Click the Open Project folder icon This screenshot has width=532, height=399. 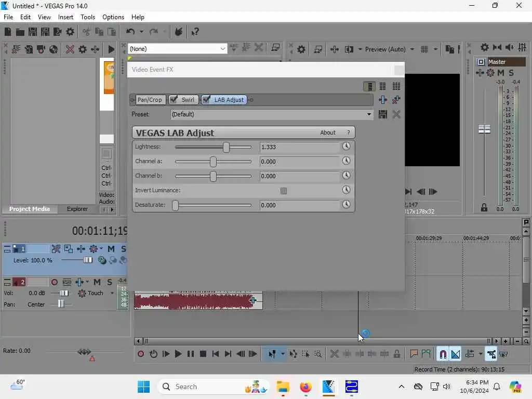point(20,32)
